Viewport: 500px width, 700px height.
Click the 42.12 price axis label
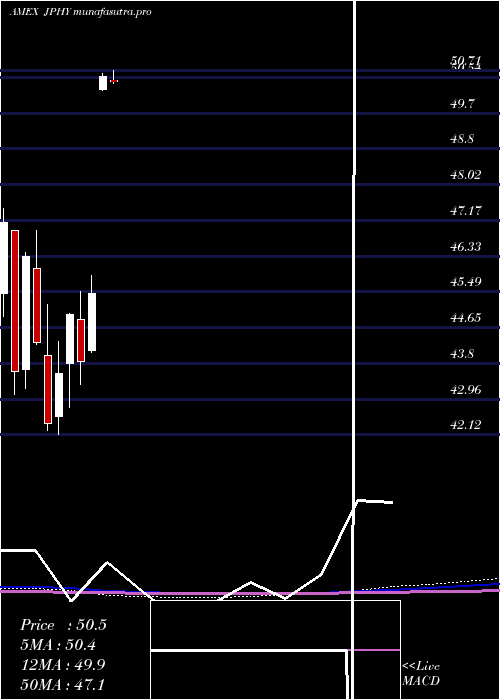pos(466,425)
